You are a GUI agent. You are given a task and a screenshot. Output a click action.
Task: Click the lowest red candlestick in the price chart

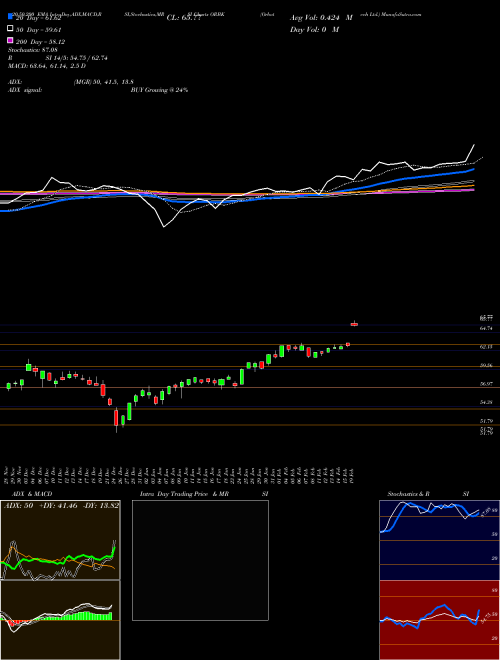point(116,420)
